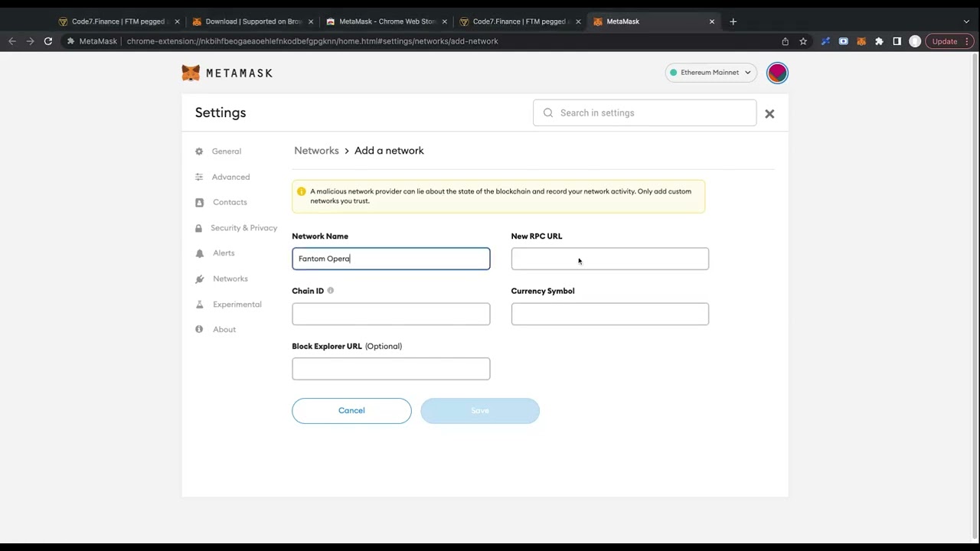Click the blue satellite extension icon
Screen dimensions: 980x551
pos(825,41)
